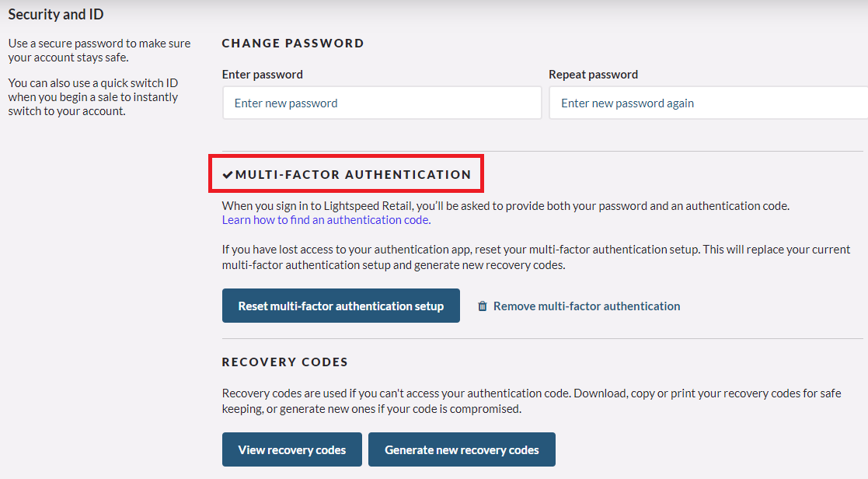Click the Enter new password field
Screen dimensions: 868x479
pos(382,103)
